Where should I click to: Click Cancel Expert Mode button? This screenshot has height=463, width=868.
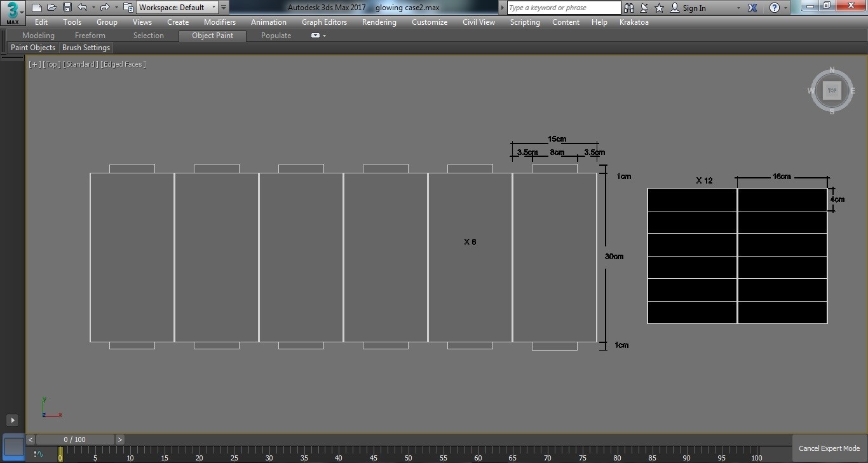(x=829, y=448)
